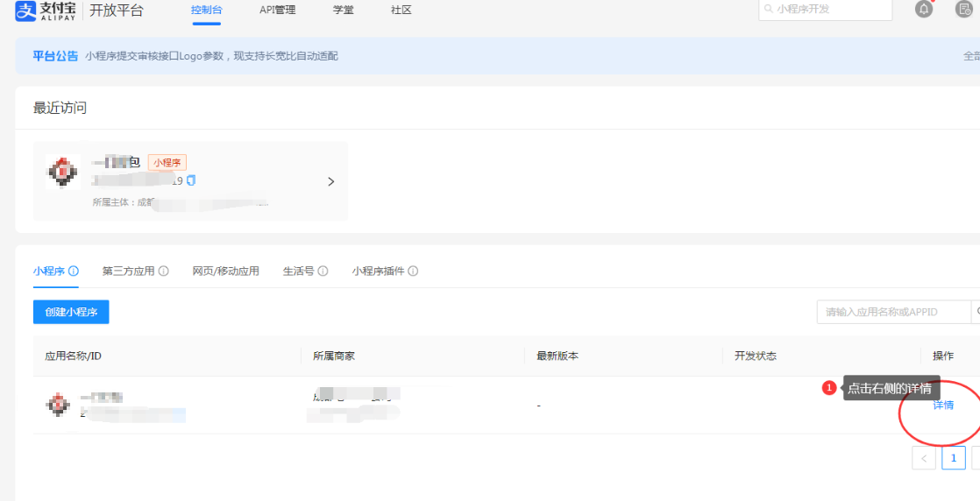Click the 详情 link in table row
This screenshot has width=980, height=501.
click(x=943, y=406)
